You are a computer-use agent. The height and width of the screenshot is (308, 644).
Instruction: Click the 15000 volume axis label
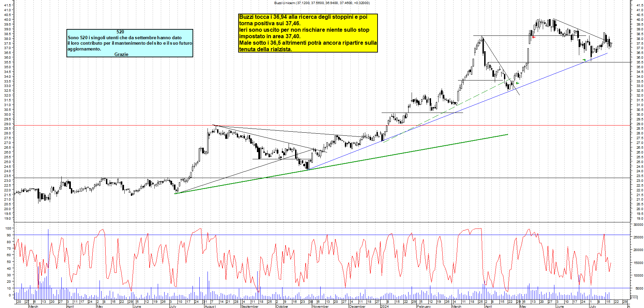click(638, 263)
